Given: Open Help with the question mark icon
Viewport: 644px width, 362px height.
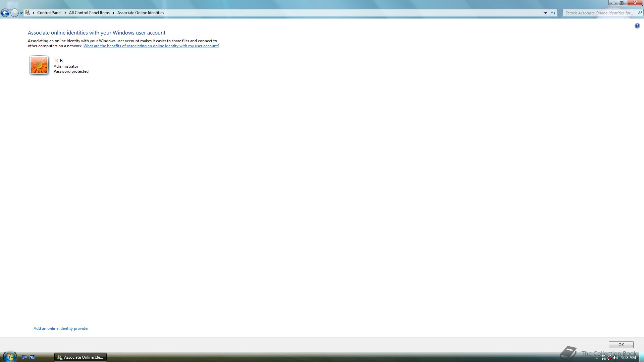Looking at the screenshot, I should click(637, 26).
